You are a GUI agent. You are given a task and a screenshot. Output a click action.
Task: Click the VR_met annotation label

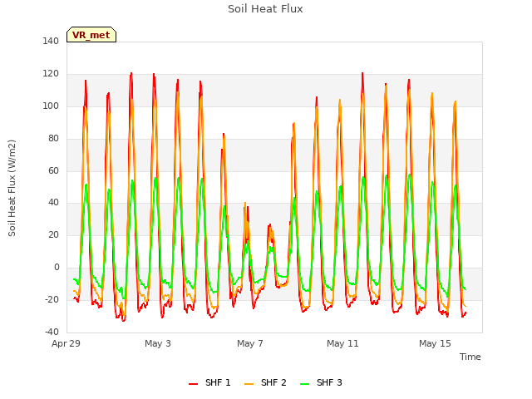[91, 35]
